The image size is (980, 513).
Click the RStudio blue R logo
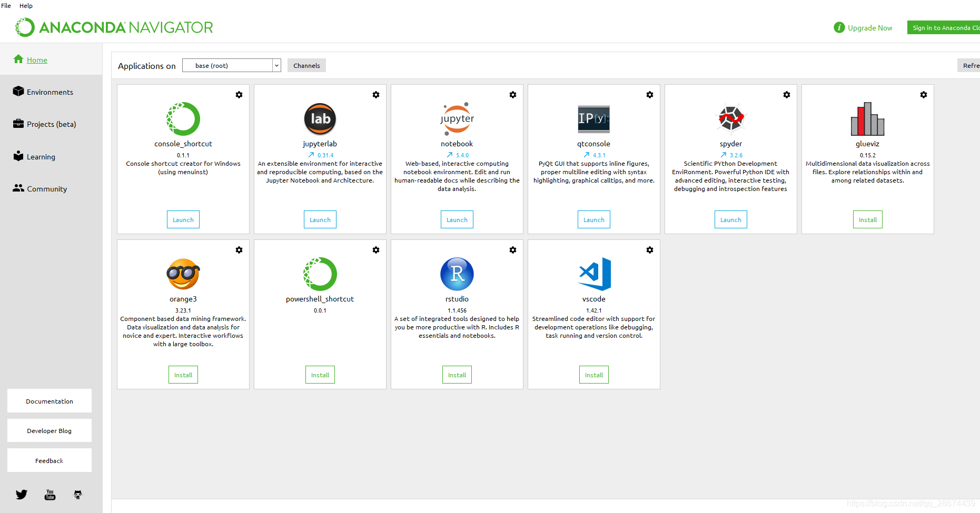point(457,274)
